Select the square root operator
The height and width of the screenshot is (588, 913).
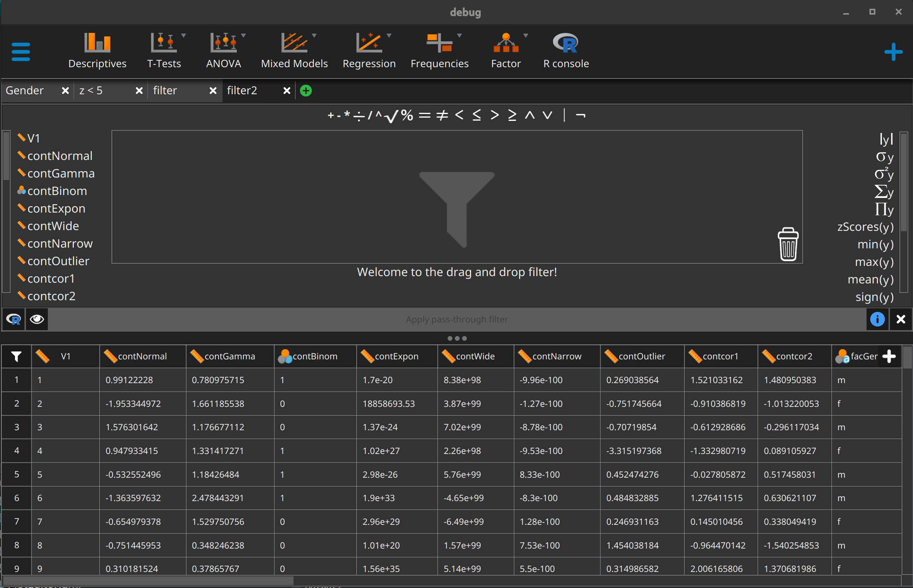[x=390, y=116]
